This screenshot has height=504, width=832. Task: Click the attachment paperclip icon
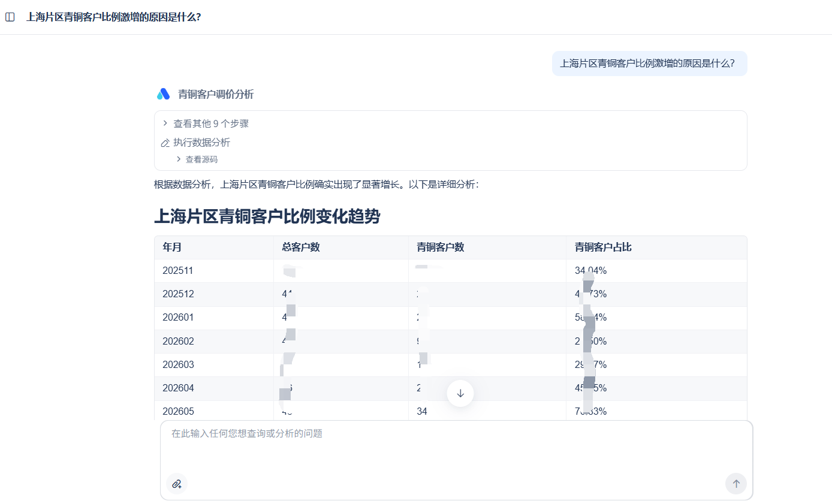coord(177,484)
